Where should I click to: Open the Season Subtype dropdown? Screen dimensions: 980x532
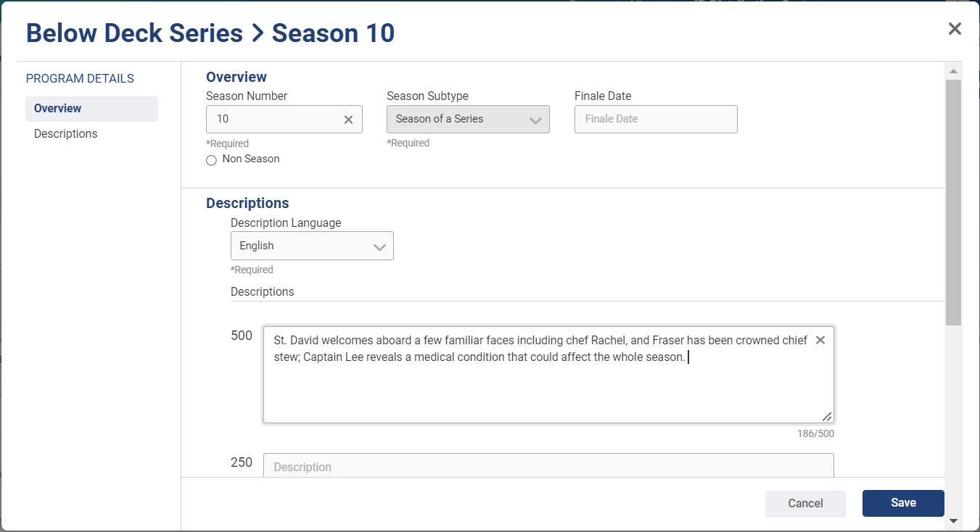[x=468, y=120]
